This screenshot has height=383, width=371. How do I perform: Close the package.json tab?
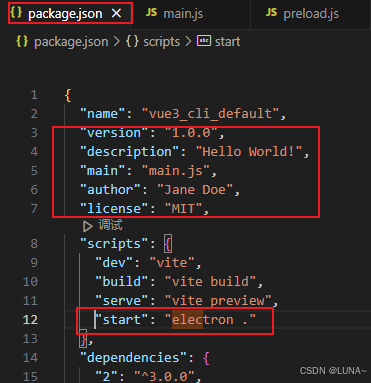pyautogui.click(x=116, y=13)
